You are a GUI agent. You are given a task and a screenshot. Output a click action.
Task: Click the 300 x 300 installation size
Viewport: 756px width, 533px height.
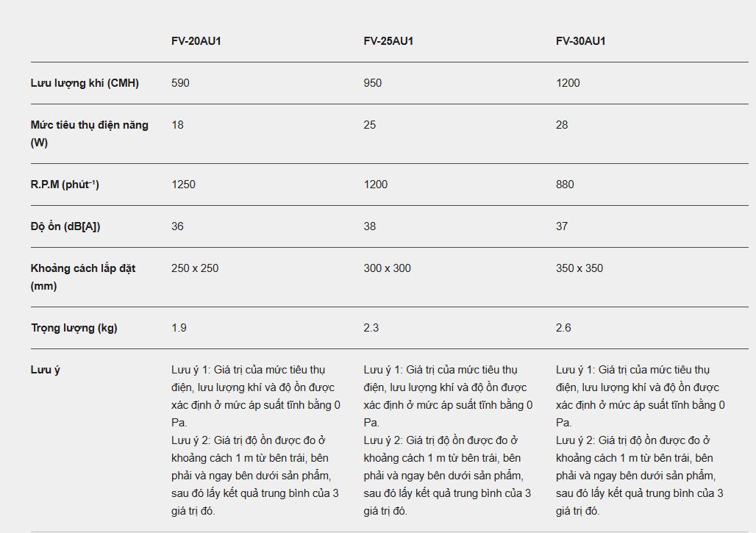(388, 268)
